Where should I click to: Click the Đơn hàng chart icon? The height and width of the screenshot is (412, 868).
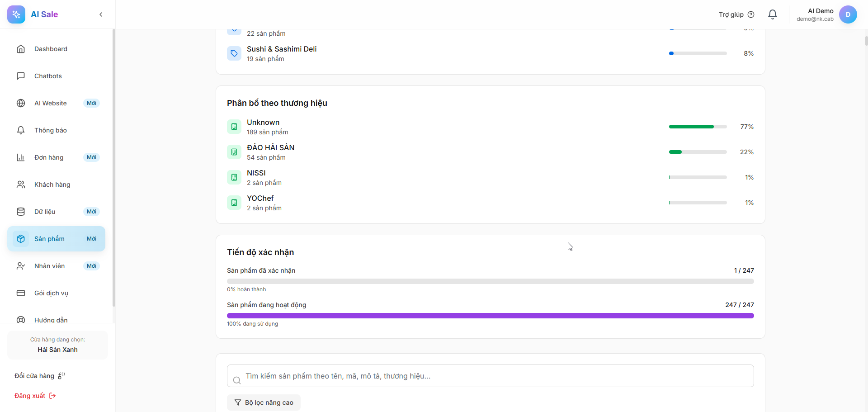[x=21, y=157]
